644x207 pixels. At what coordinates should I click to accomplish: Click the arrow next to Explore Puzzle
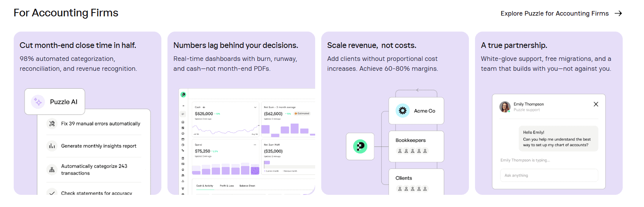pyautogui.click(x=618, y=13)
